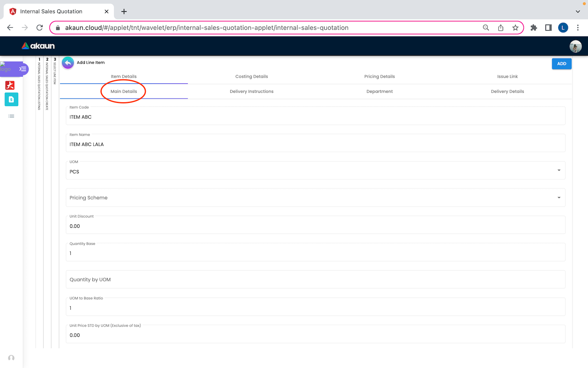Click the Item Name field
The image size is (588, 368).
click(x=316, y=143)
